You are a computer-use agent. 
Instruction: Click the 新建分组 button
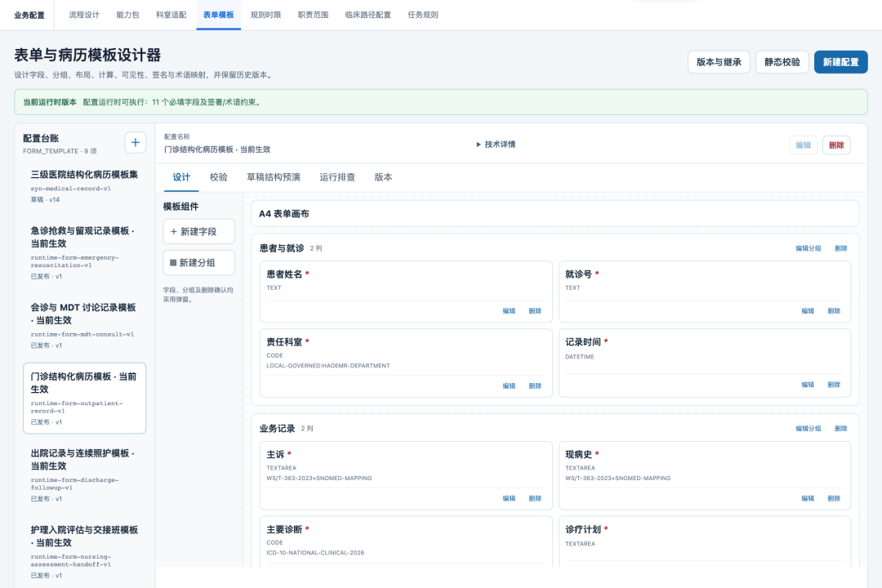[198, 263]
